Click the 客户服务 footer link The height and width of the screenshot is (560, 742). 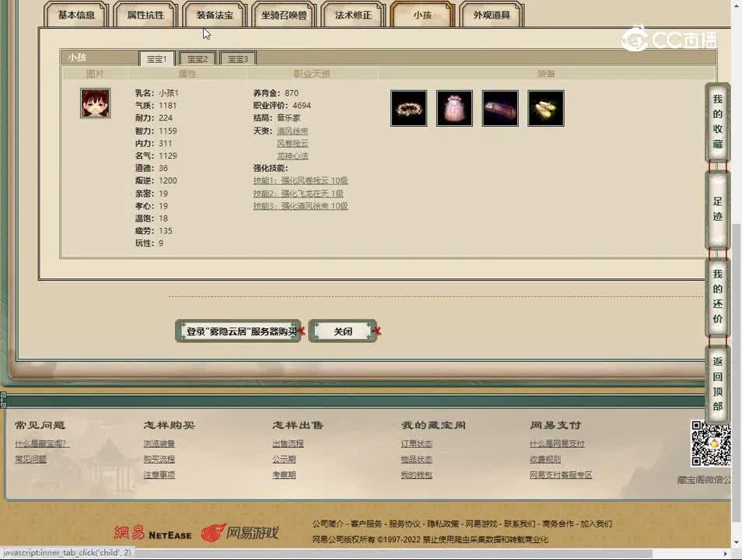tap(366, 523)
